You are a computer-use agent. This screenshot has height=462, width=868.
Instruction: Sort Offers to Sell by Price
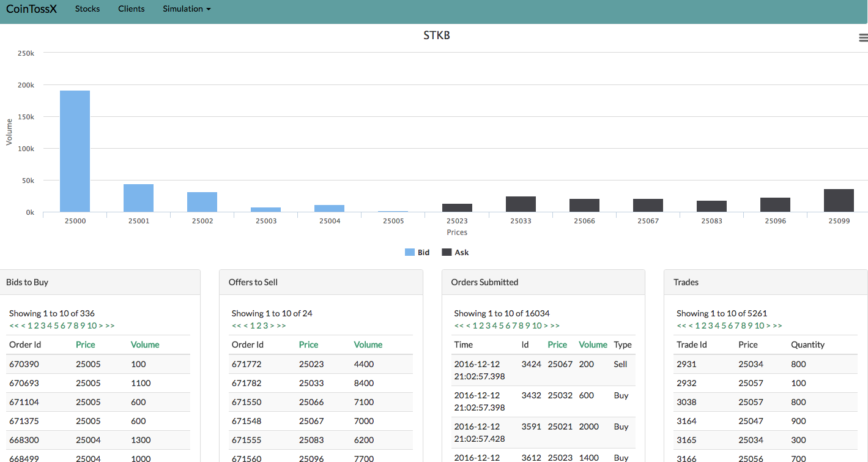pyautogui.click(x=309, y=345)
